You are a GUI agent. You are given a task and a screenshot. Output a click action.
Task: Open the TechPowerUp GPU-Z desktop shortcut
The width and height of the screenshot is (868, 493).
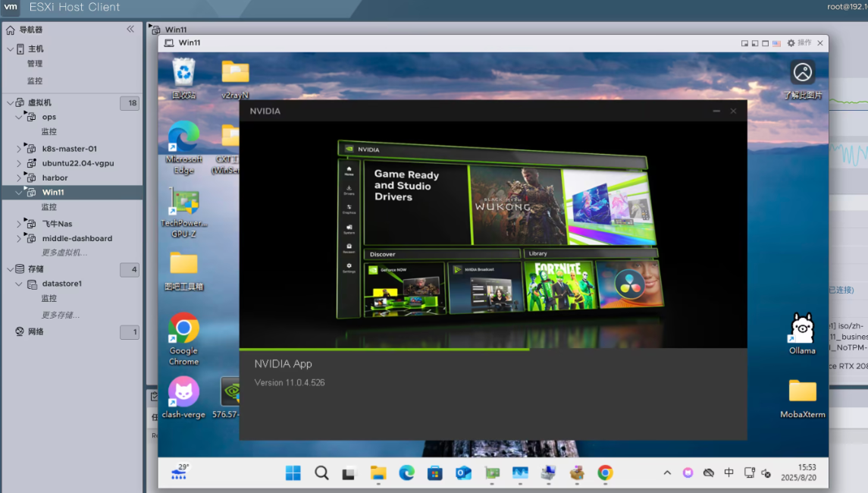coord(183,213)
